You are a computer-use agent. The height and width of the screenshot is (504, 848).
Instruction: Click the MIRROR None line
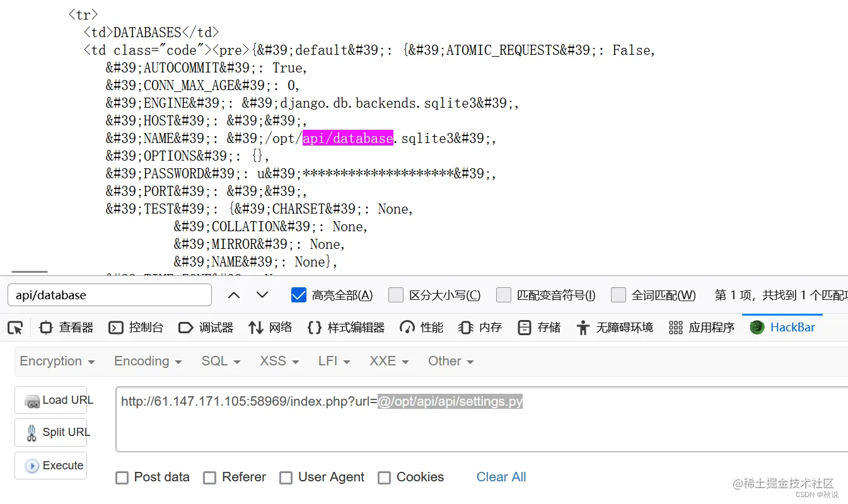(260, 244)
